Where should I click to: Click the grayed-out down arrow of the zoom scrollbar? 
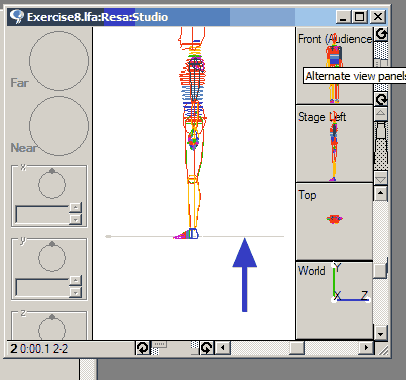pos(381,179)
